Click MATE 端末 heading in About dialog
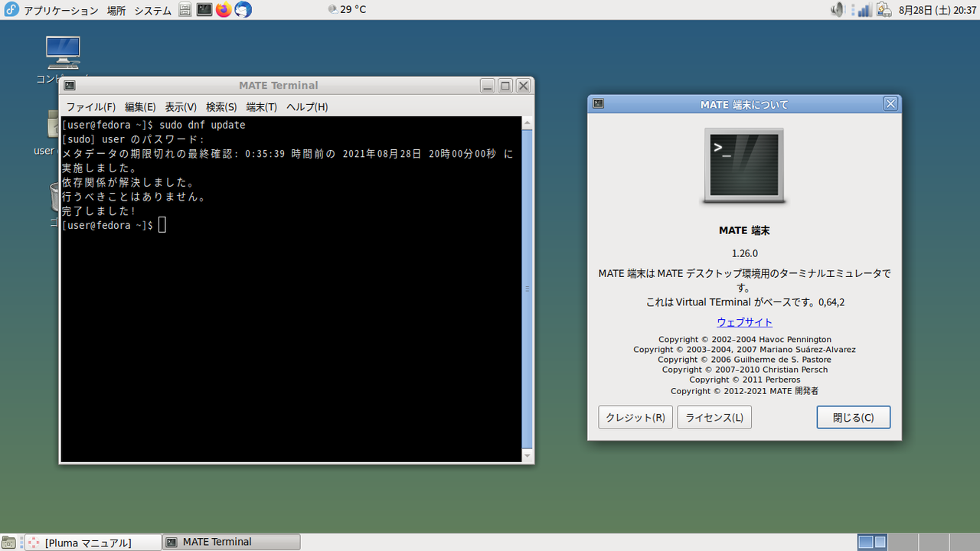 pos(744,230)
